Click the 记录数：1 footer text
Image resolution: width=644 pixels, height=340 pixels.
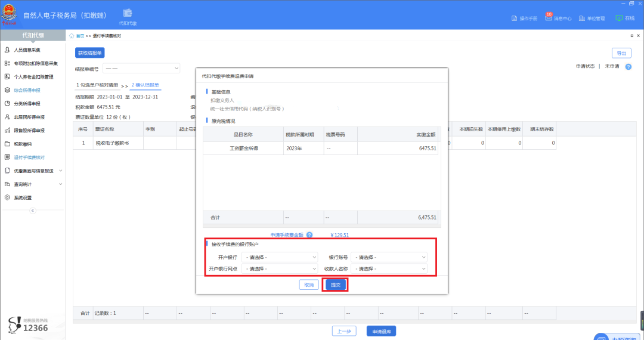[105, 313]
